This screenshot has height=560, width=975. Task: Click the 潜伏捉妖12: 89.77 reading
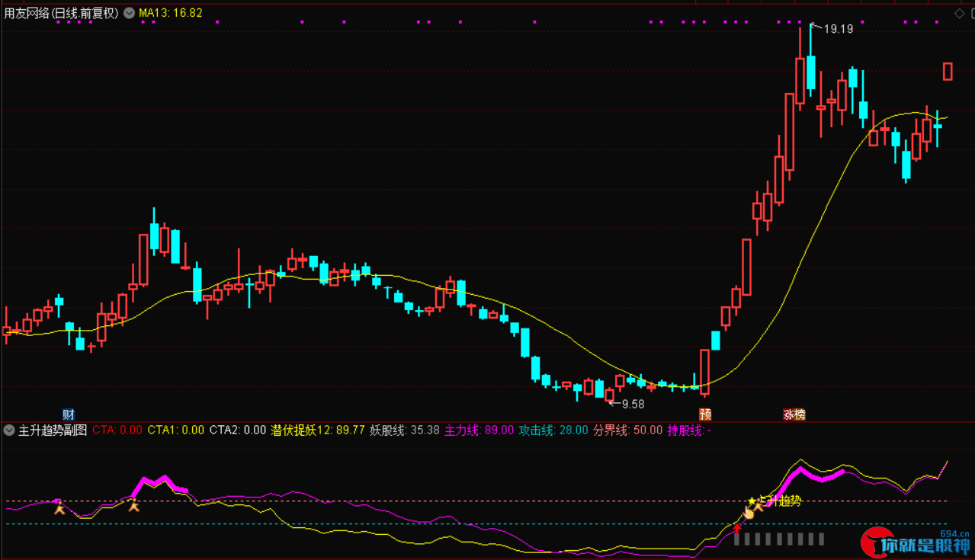tap(318, 430)
